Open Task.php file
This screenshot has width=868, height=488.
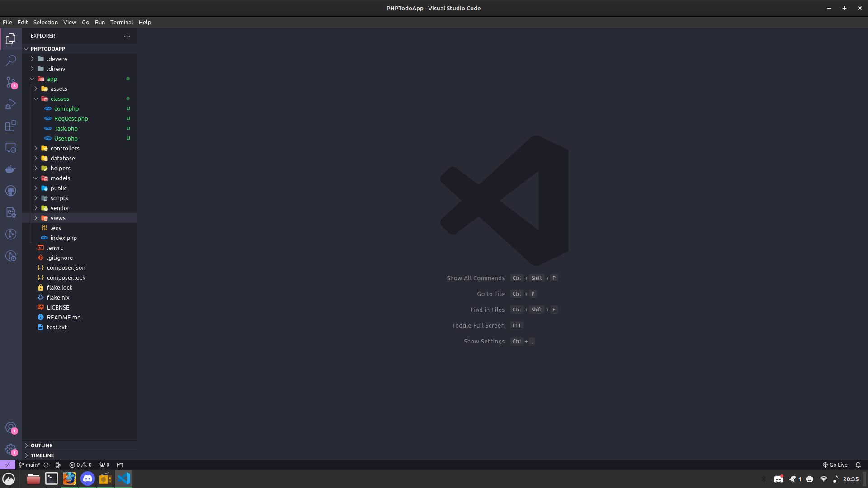pos(80,128)
